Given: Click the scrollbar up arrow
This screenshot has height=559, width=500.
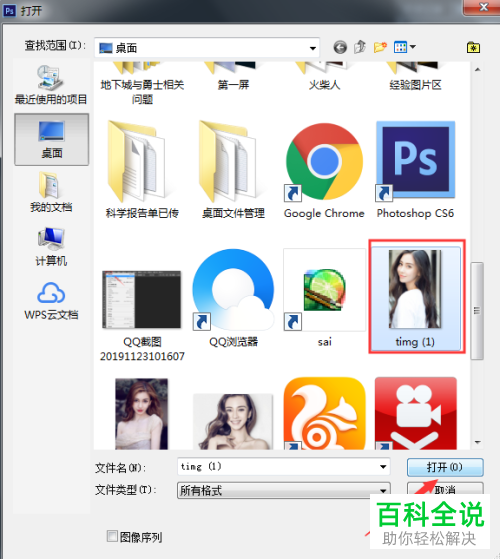Looking at the screenshot, I should click(x=478, y=70).
